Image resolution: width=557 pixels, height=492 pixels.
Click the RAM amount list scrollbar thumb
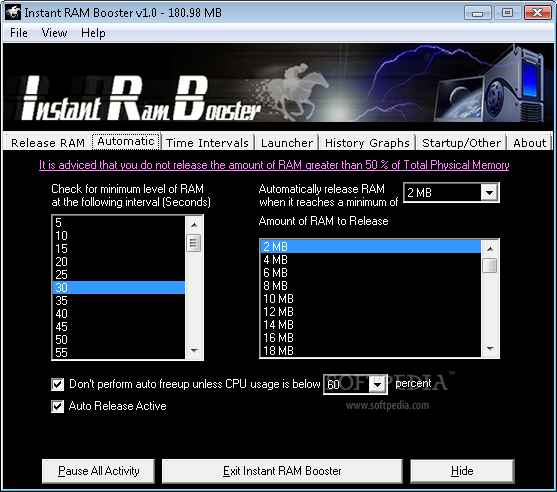pyautogui.click(x=490, y=265)
